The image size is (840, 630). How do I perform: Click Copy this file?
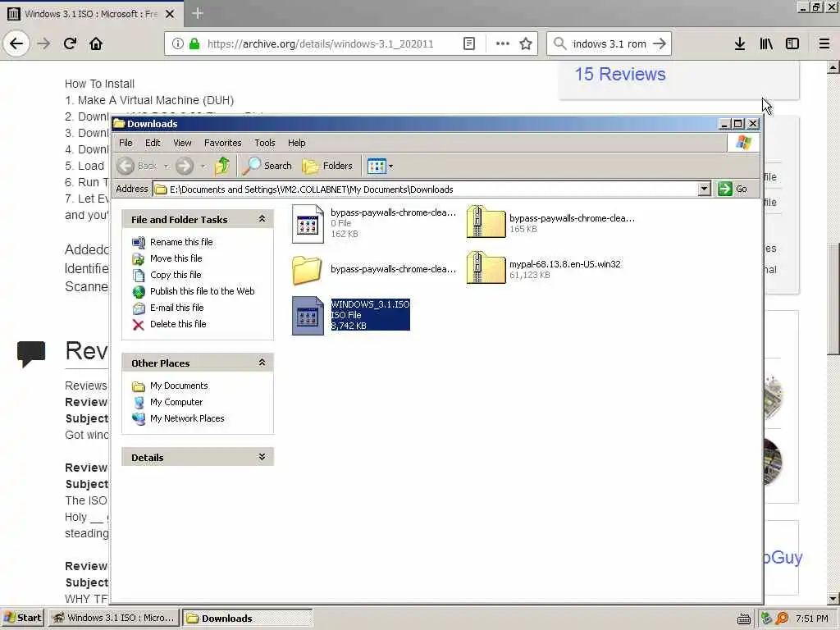pos(176,275)
